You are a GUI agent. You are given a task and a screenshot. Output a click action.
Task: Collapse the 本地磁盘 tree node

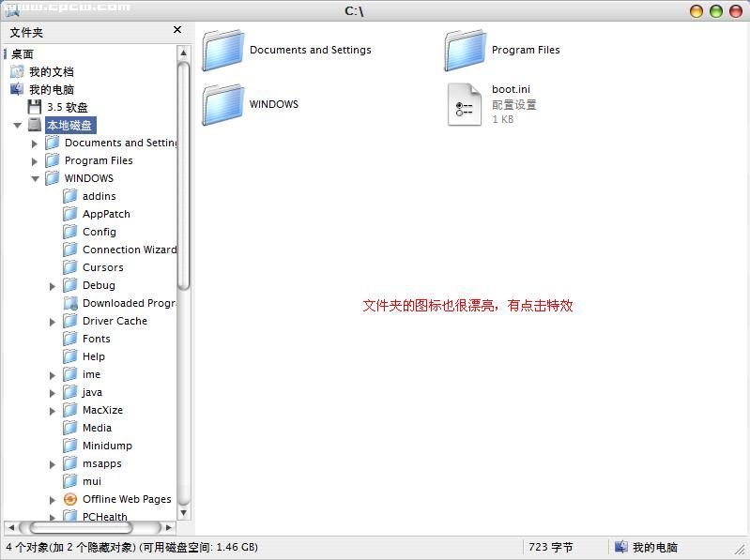[x=18, y=126]
